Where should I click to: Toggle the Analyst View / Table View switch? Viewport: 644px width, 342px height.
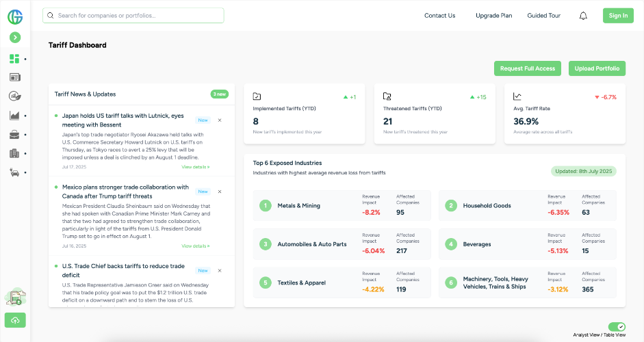click(617, 327)
